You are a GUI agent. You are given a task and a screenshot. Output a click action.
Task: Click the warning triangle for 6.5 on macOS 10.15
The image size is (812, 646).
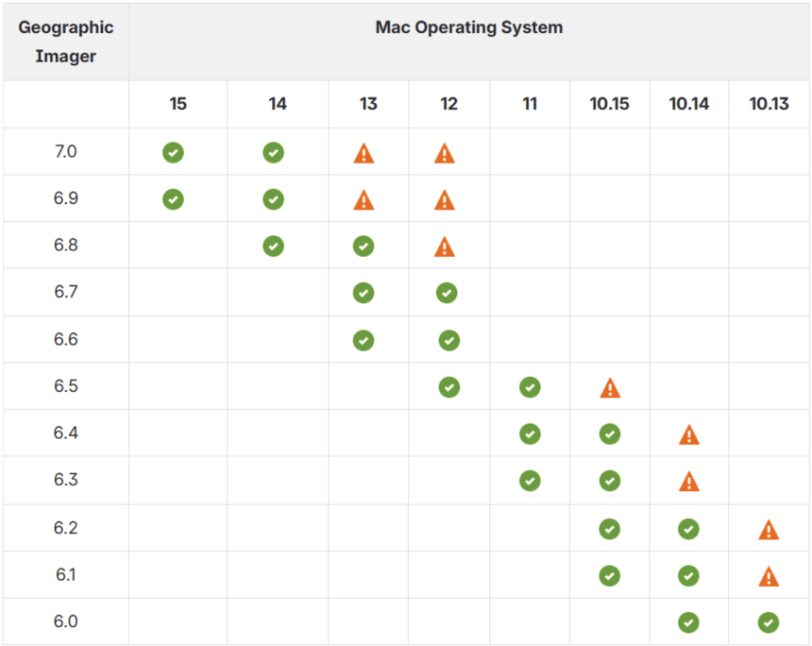pos(610,388)
